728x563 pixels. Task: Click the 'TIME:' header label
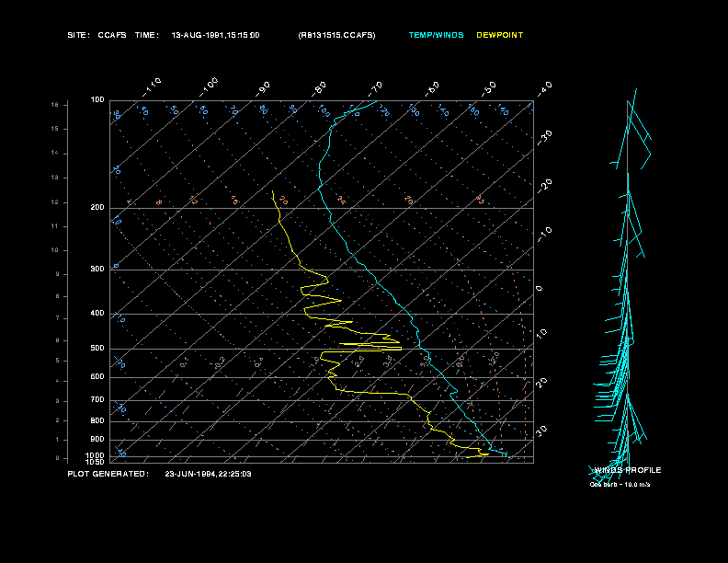pos(147,35)
